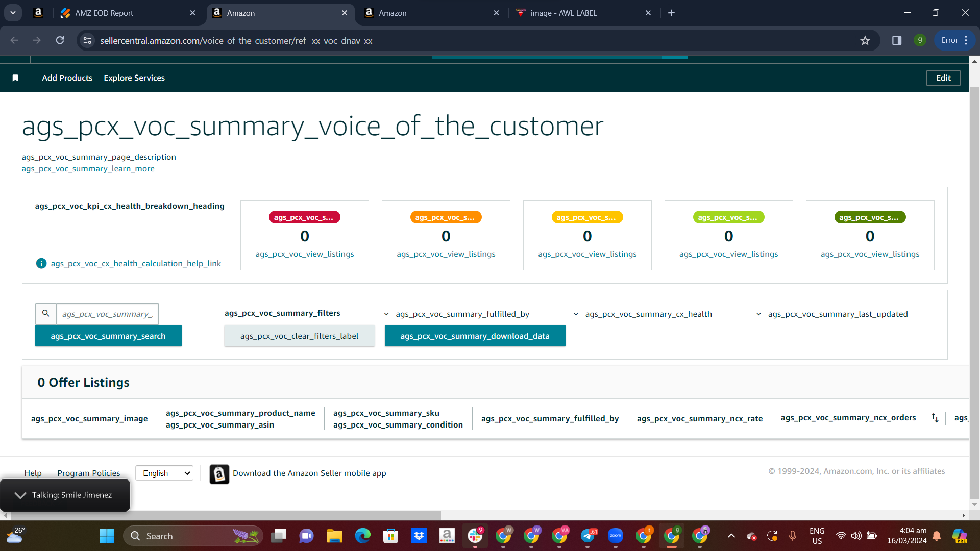Bookmark this page with the star icon

pos(865,40)
